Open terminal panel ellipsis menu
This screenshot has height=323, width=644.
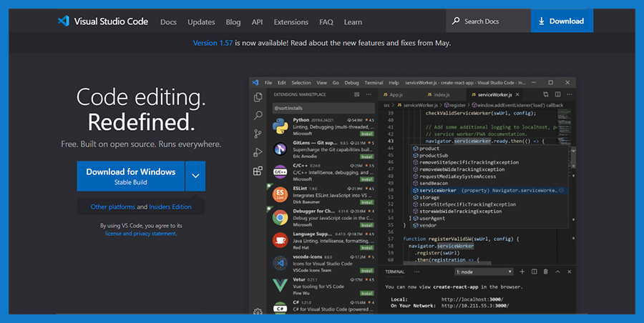click(x=417, y=272)
